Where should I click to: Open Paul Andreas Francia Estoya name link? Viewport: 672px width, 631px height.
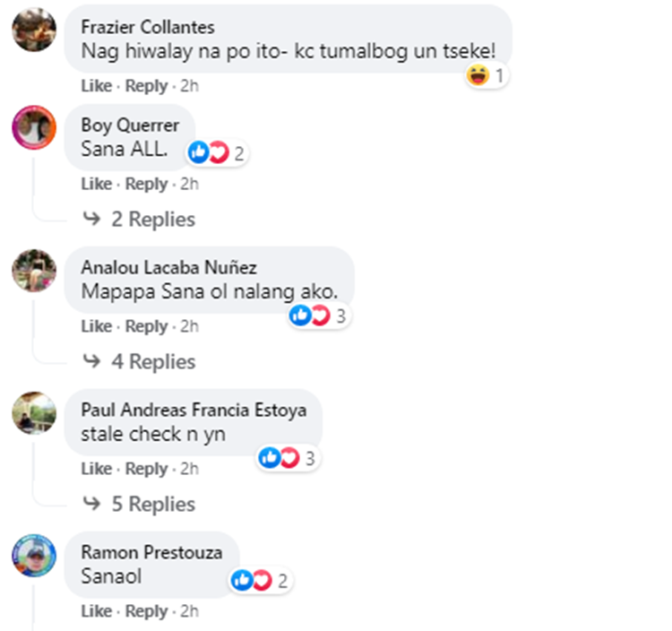(194, 410)
